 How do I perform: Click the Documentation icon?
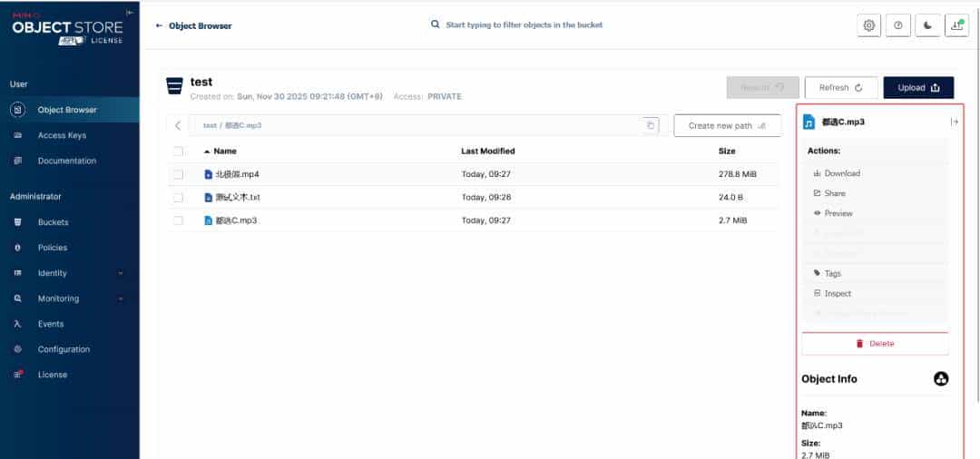click(x=17, y=161)
